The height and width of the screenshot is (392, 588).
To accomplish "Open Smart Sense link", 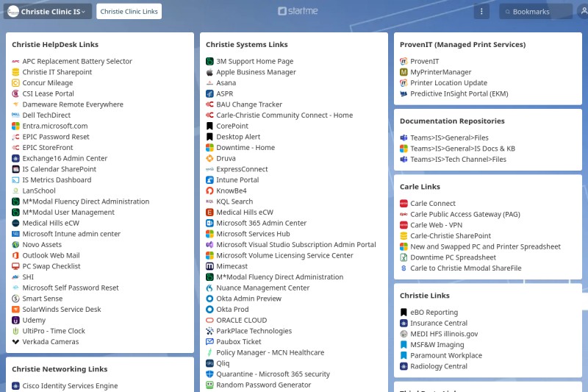I will pos(43,299).
